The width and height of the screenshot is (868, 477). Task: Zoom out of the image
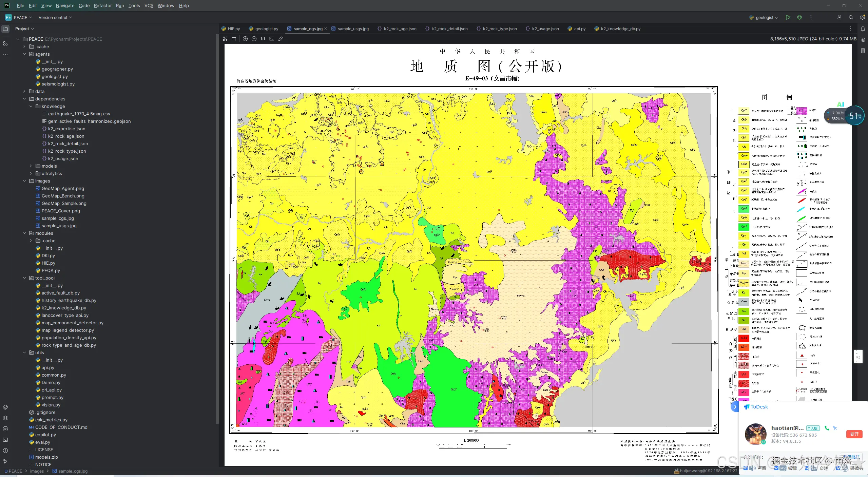tap(254, 39)
